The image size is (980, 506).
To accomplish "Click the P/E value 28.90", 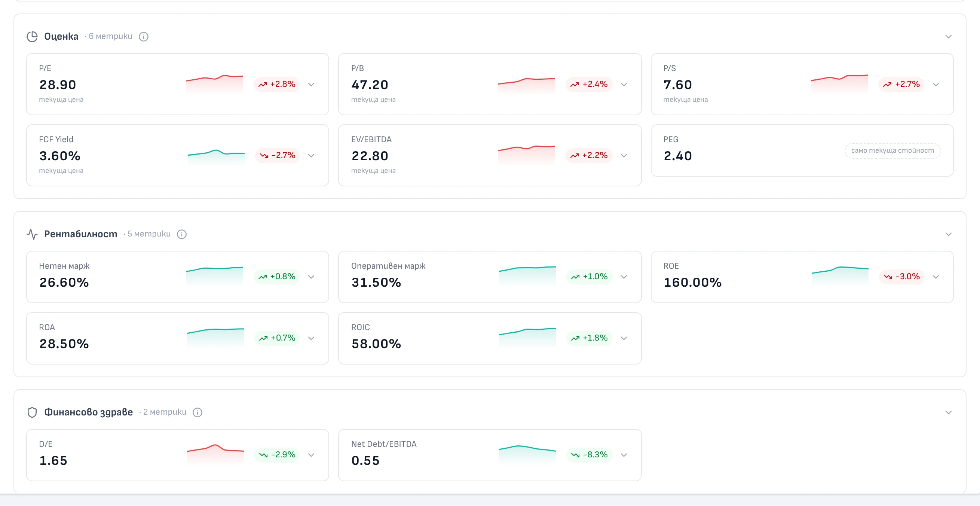I will pos(58,85).
